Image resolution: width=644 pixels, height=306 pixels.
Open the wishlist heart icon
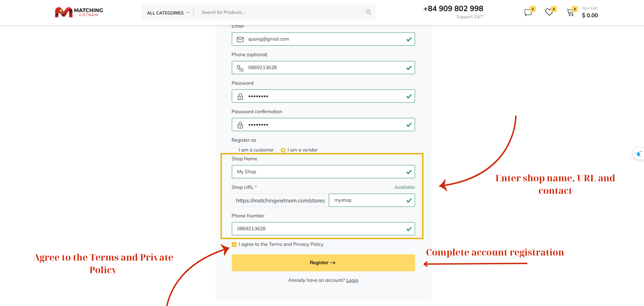click(549, 13)
